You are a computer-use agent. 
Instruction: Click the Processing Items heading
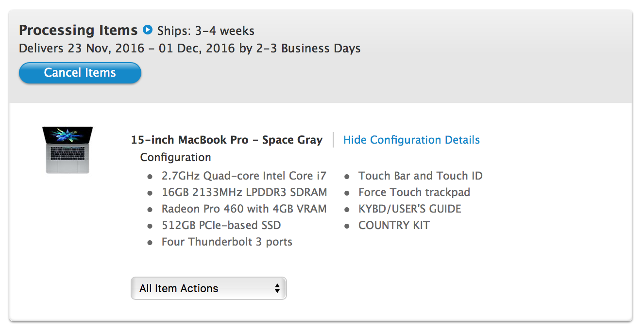pos(78,30)
